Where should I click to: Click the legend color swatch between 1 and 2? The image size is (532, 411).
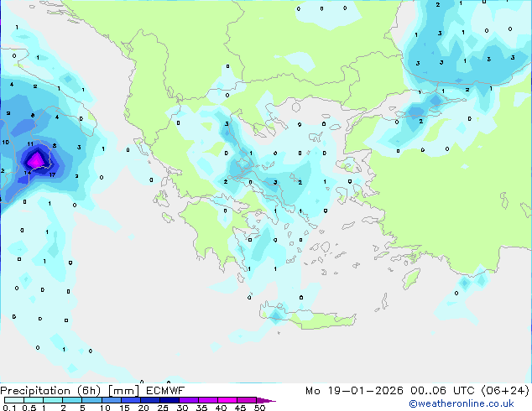coord(53,400)
